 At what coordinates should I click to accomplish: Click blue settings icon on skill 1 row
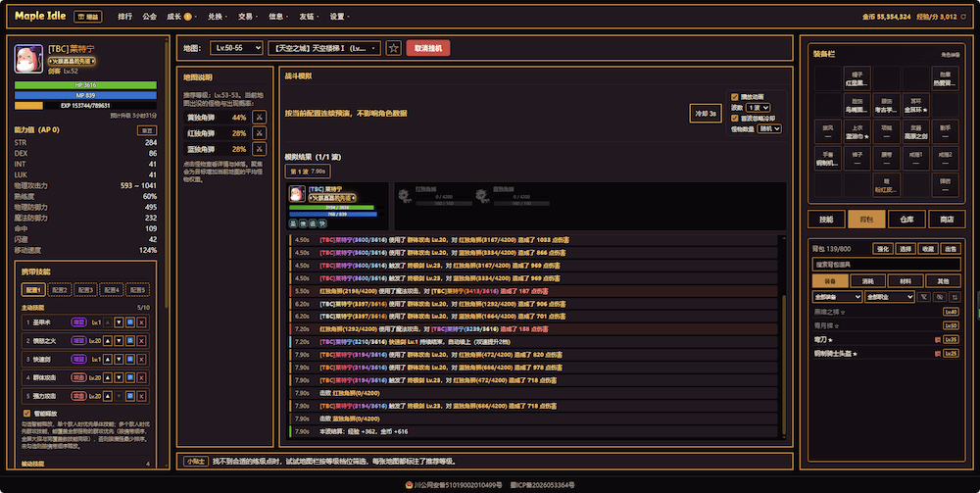(130, 322)
